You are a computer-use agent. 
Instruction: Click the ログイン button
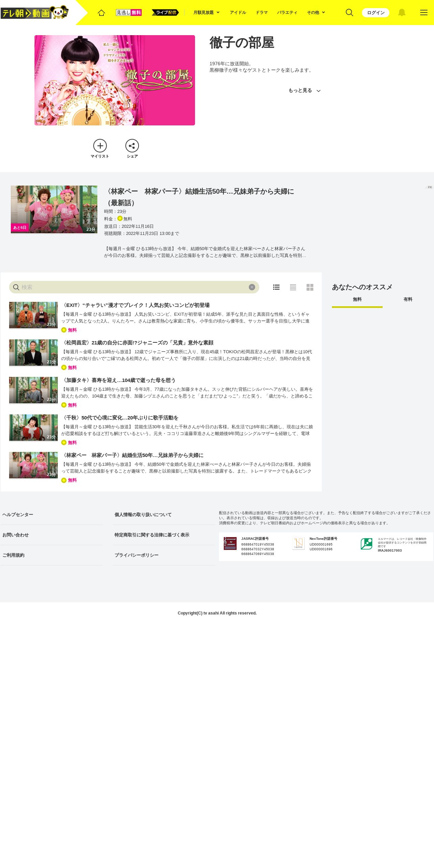376,13
